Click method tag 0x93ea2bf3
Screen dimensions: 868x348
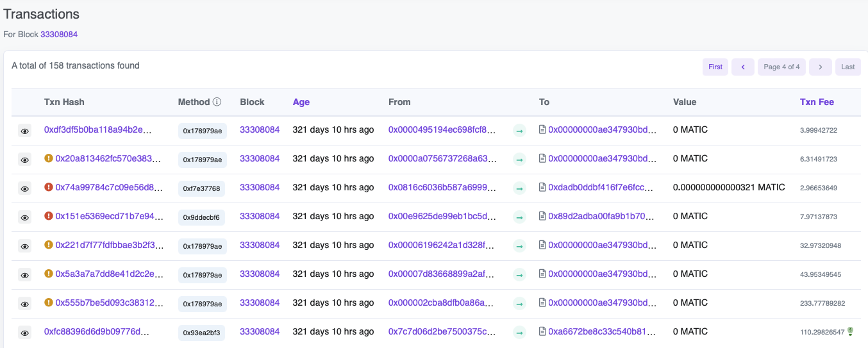tap(201, 333)
